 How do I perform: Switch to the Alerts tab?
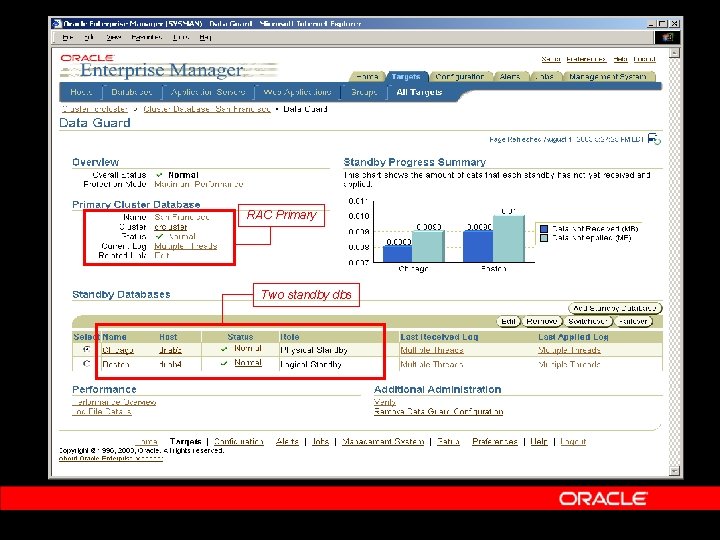coord(509,77)
